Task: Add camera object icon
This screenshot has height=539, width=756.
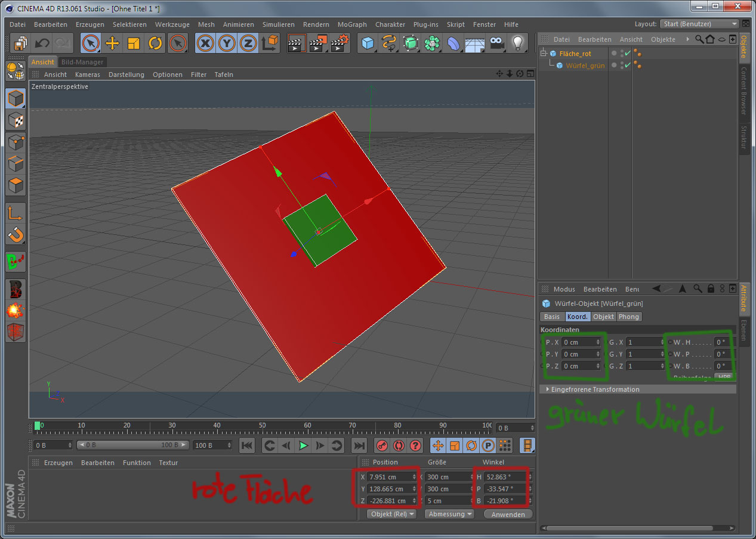Action: pyautogui.click(x=496, y=43)
